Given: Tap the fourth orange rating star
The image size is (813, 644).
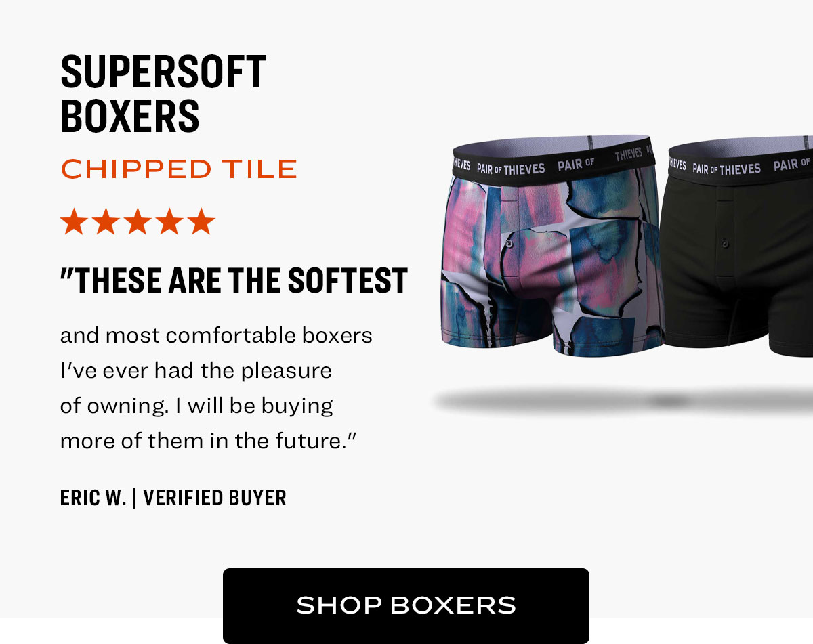Looking at the screenshot, I should pyautogui.click(x=169, y=221).
